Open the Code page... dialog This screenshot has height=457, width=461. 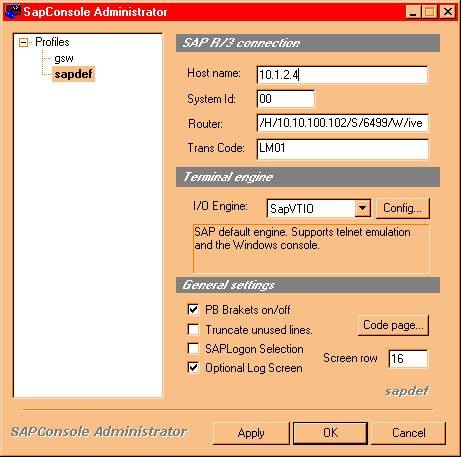[x=393, y=325]
